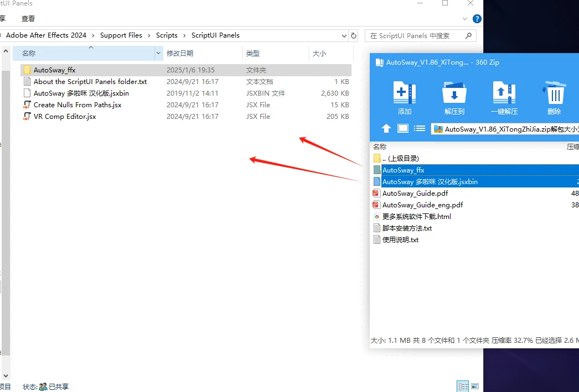Open parent directory (上级目录) in 360 Zip
This screenshot has height=392, width=579.
click(x=401, y=159)
